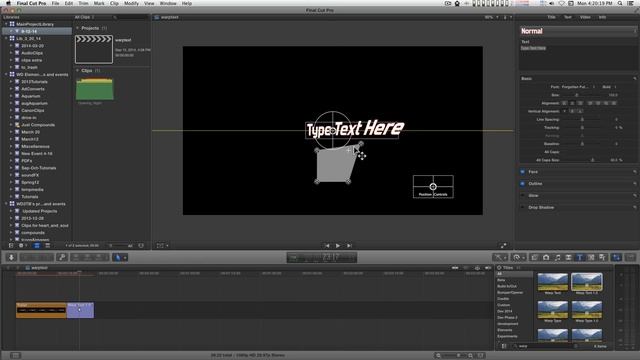
Task: Collapse the Clips section triangle
Action: click(x=77, y=71)
